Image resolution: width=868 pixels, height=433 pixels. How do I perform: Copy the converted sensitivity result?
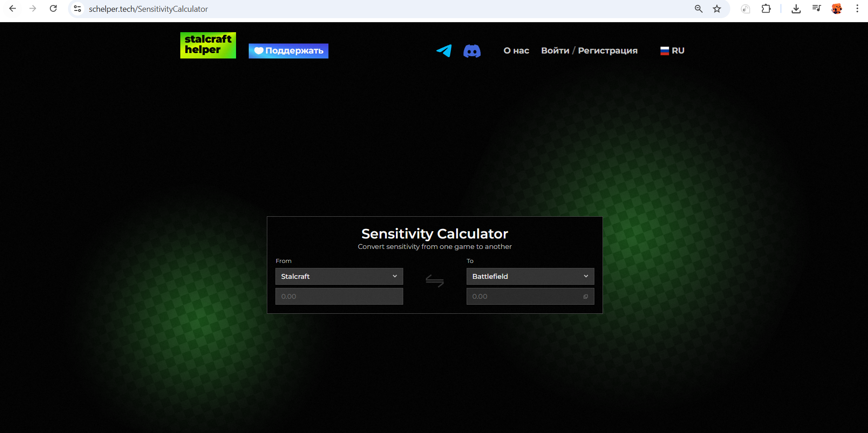point(585,297)
